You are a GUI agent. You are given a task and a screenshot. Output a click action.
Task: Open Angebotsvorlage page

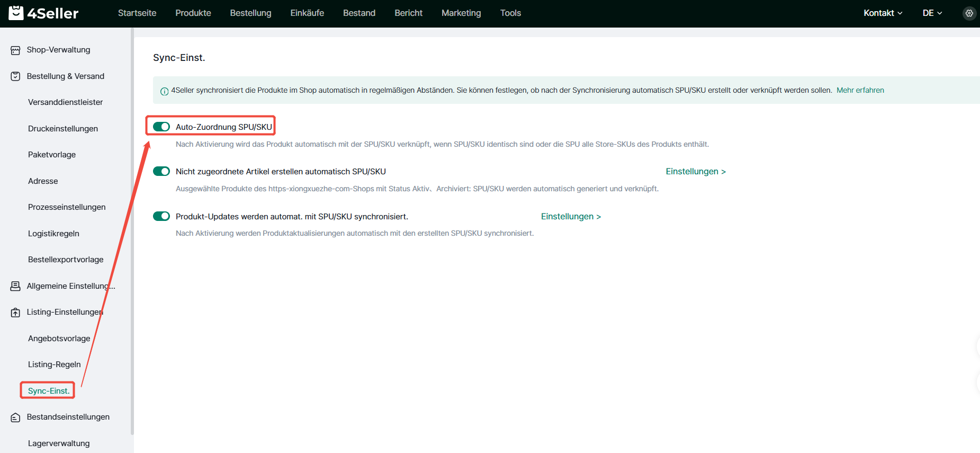click(59, 339)
